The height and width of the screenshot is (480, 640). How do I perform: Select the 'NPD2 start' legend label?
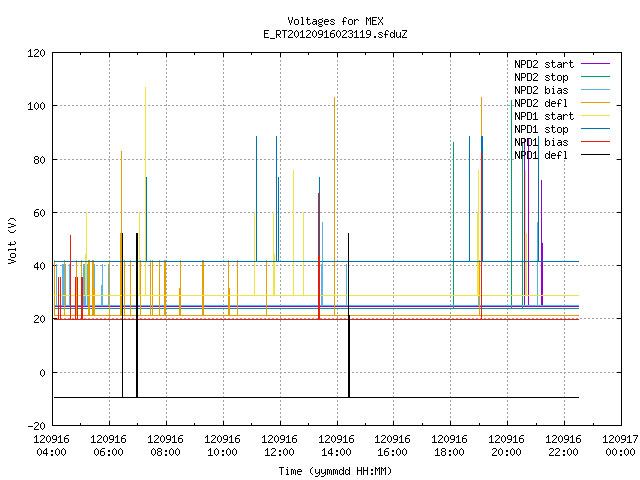(x=544, y=64)
